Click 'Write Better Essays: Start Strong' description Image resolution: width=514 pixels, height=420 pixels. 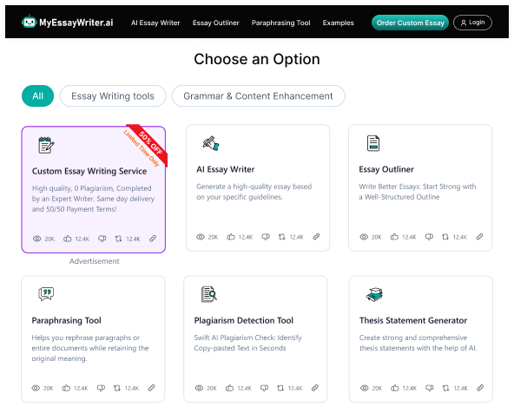[x=418, y=192]
